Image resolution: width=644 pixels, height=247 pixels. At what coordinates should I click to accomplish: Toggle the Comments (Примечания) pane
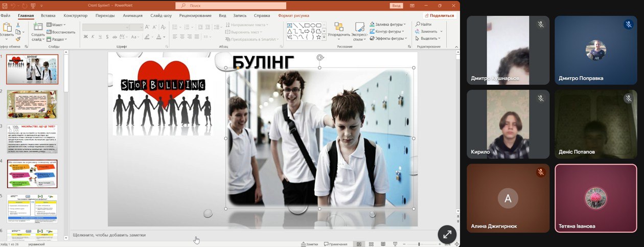[x=335, y=244]
